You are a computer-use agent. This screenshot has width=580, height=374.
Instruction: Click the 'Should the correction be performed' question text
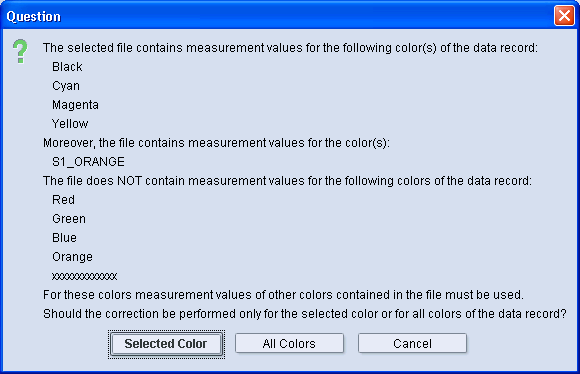pyautogui.click(x=305, y=314)
